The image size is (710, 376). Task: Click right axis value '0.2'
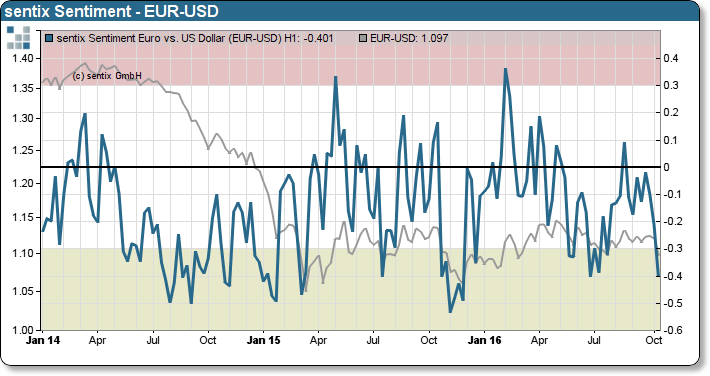pos(671,112)
